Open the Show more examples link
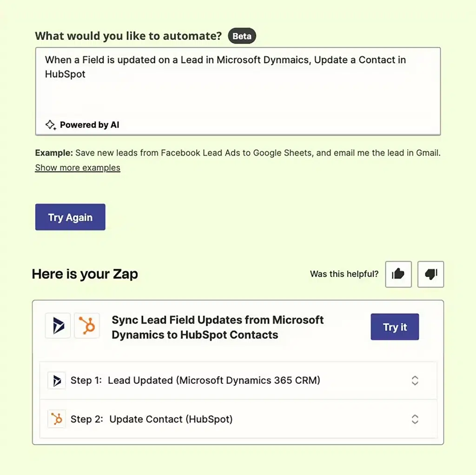Screen dimensions: 476x475 [x=78, y=168]
